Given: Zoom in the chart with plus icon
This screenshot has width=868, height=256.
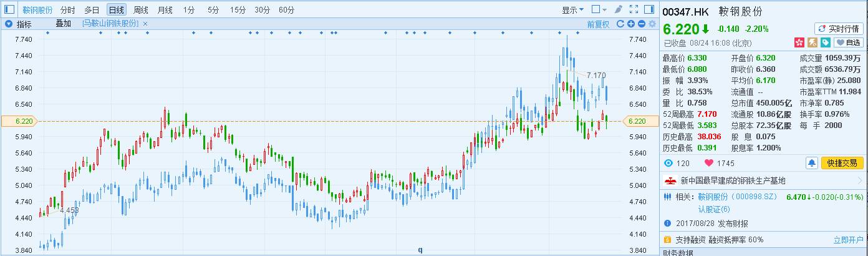Looking at the screenshot, I should [x=631, y=24].
